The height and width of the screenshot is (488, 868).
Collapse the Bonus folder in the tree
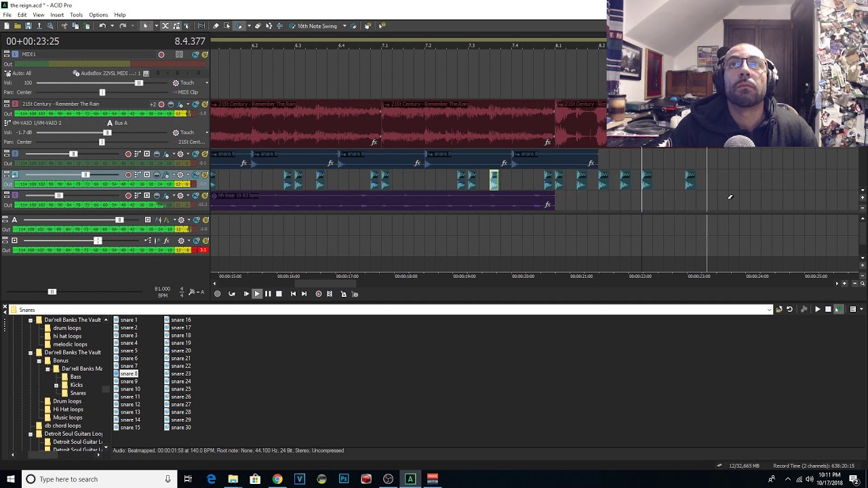[39, 361]
